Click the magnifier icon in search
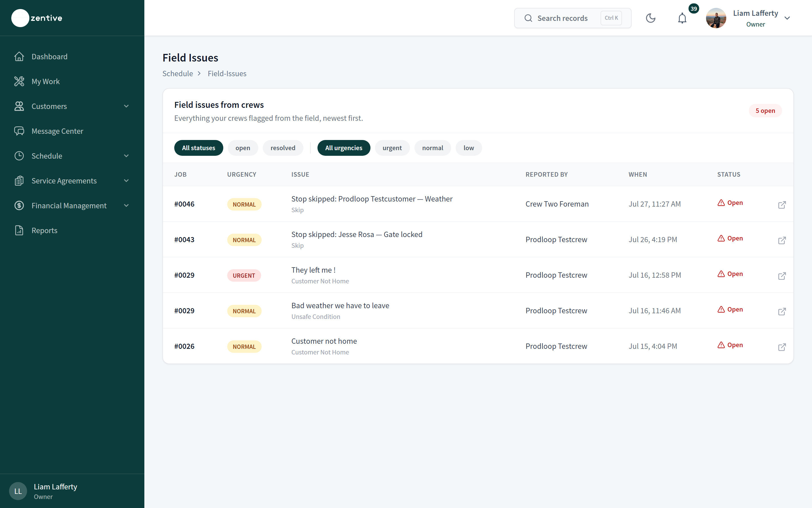 coord(528,18)
